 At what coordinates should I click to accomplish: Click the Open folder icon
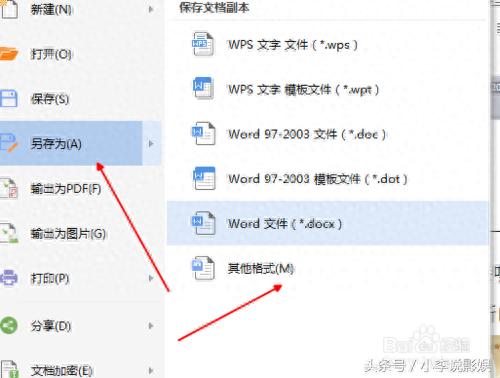pos(9,54)
